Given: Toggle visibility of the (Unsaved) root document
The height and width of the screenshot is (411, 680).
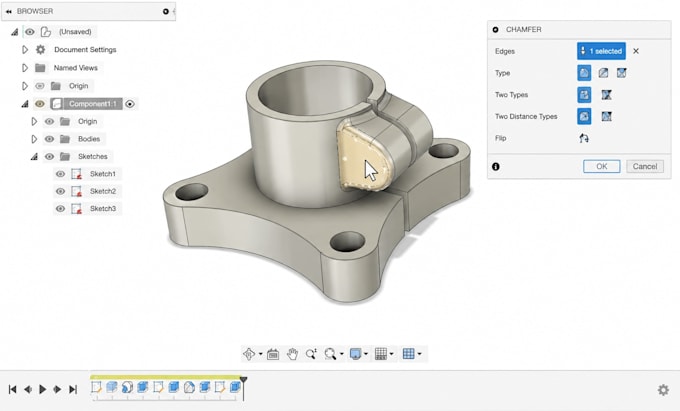Looking at the screenshot, I should [x=29, y=32].
